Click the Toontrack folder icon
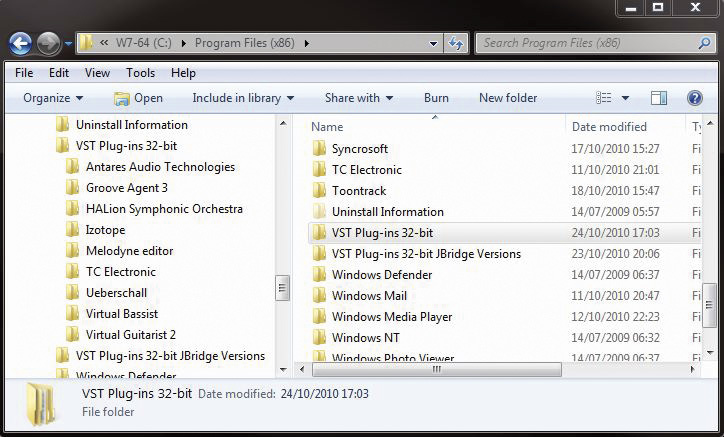 [319, 190]
